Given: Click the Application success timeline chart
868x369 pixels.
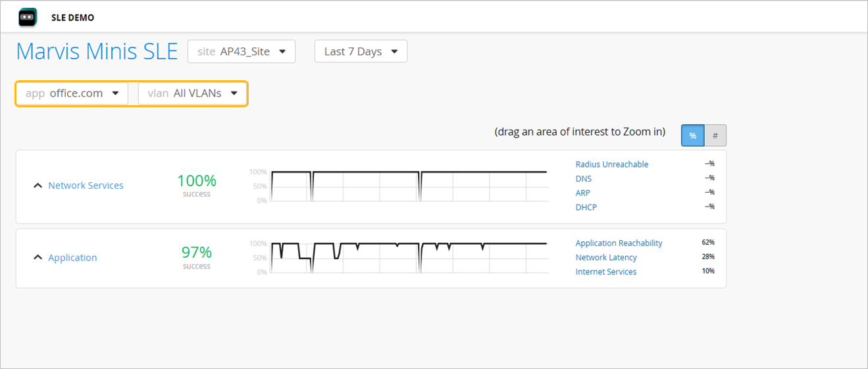Looking at the screenshot, I should (409, 258).
